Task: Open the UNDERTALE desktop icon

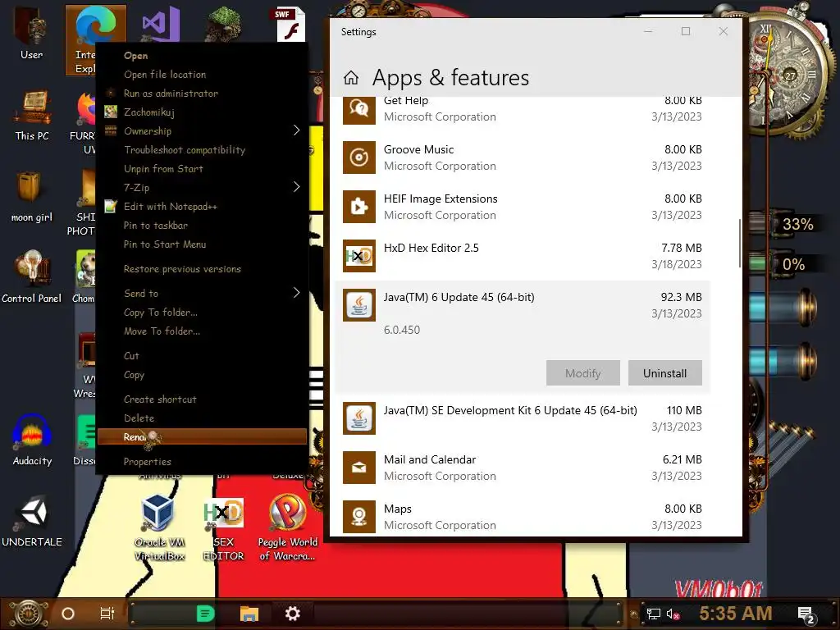Action: (x=32, y=522)
